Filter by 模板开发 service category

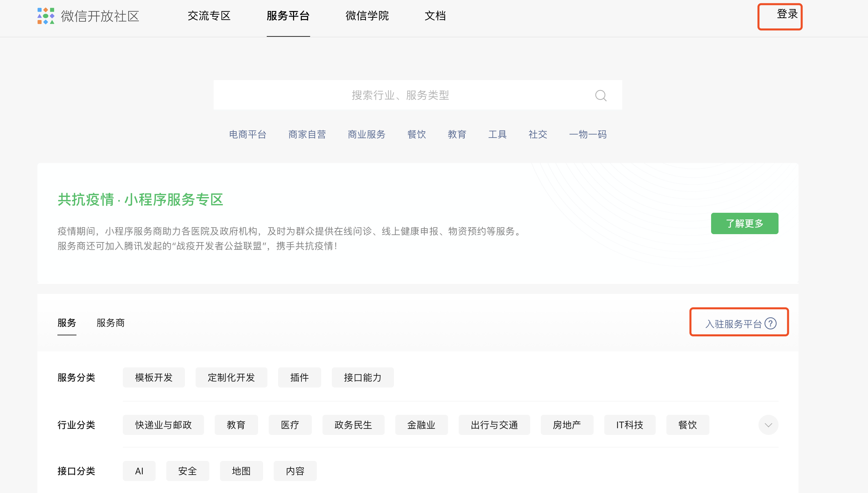pos(154,377)
